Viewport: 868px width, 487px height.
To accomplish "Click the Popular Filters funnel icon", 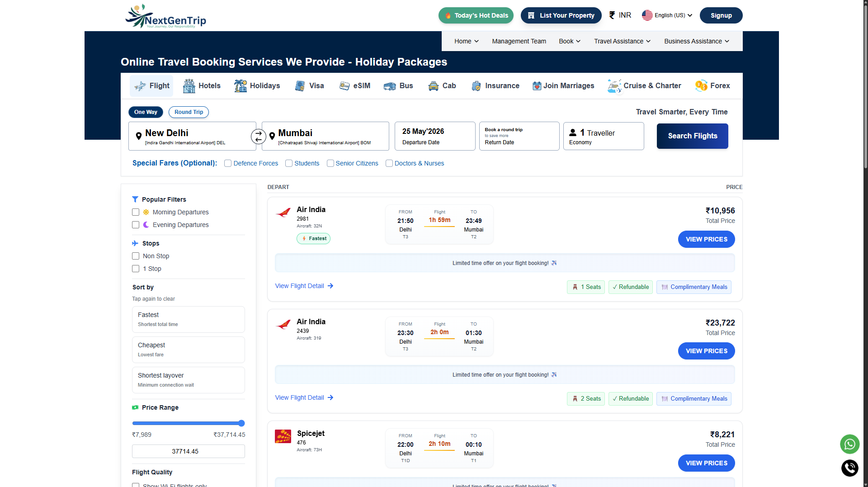I will (135, 199).
